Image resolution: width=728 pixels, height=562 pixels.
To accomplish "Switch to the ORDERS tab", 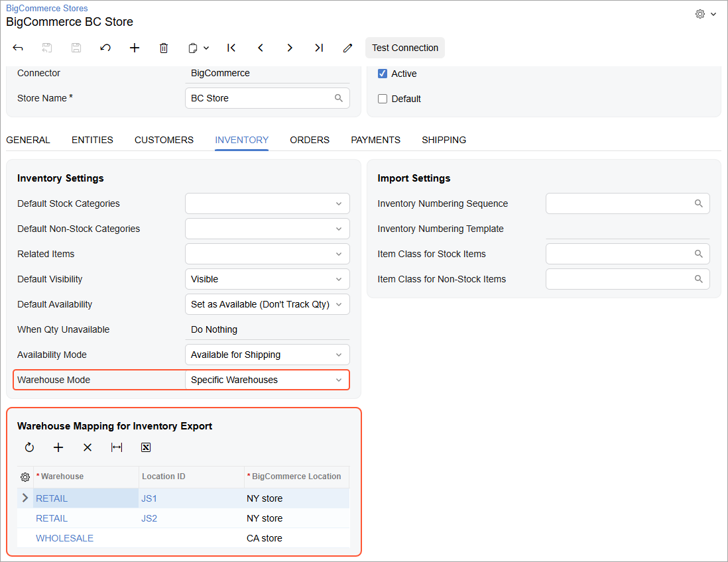I will coord(310,140).
